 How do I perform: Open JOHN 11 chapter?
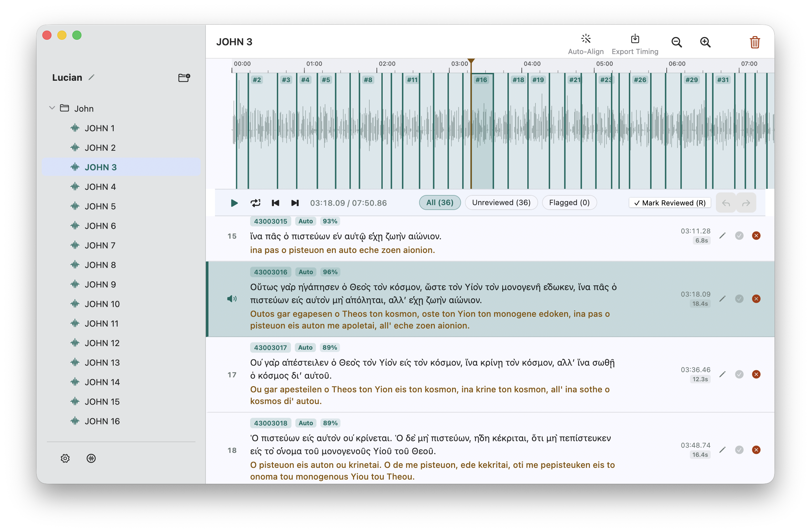point(121,323)
